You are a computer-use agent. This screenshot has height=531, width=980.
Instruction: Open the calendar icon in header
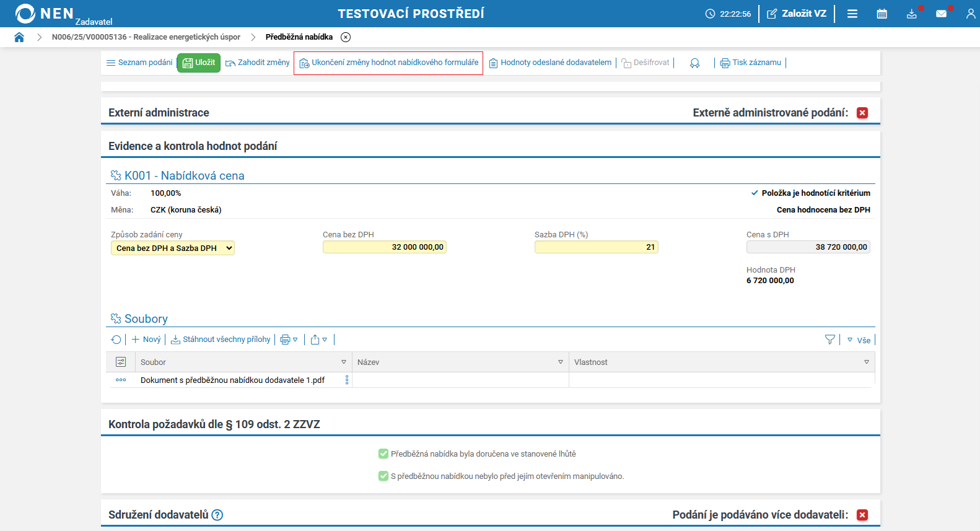click(882, 14)
